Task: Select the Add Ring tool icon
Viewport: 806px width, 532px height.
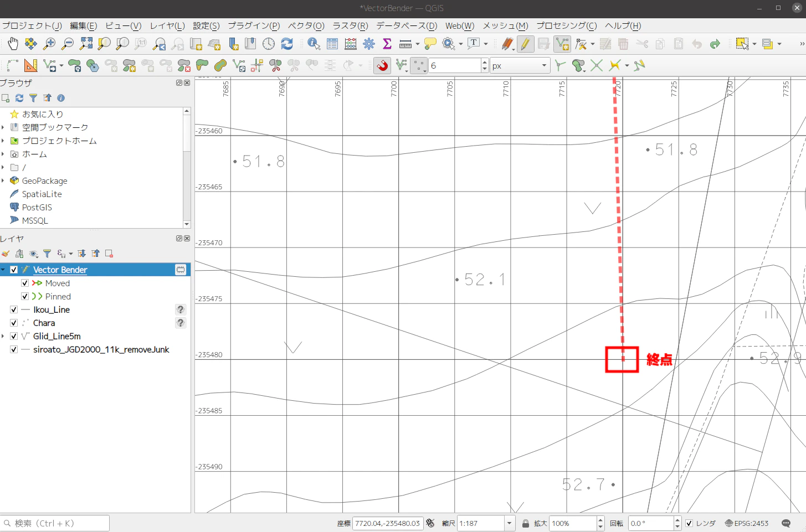Action: coord(111,66)
